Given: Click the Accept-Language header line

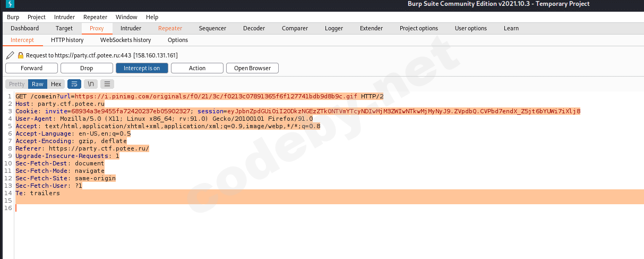Looking at the screenshot, I should [73, 133].
